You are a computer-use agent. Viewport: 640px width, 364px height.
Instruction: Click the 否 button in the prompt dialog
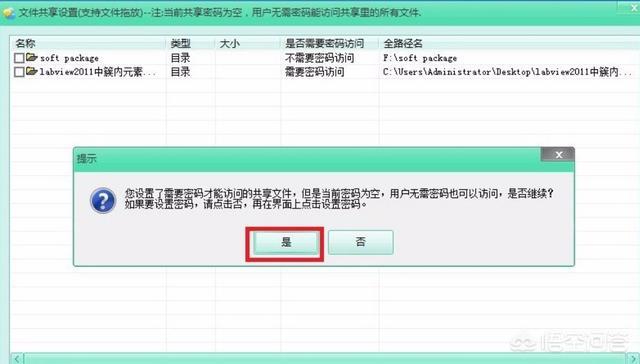360,242
